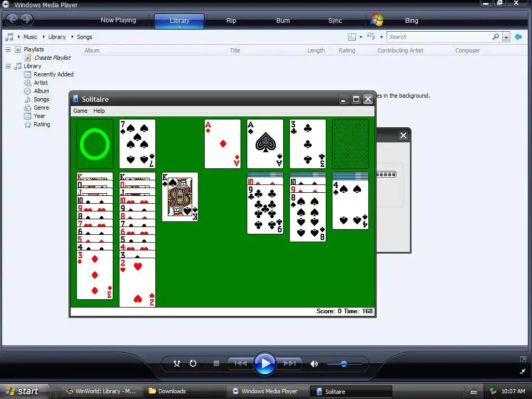Open the Game menu in Solitaire
532x399 pixels.
(81, 111)
